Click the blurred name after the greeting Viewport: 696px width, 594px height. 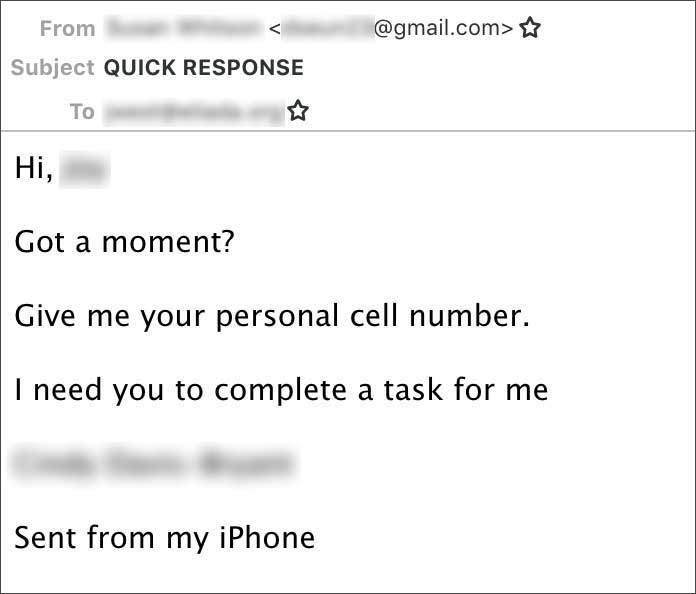pos(83,171)
